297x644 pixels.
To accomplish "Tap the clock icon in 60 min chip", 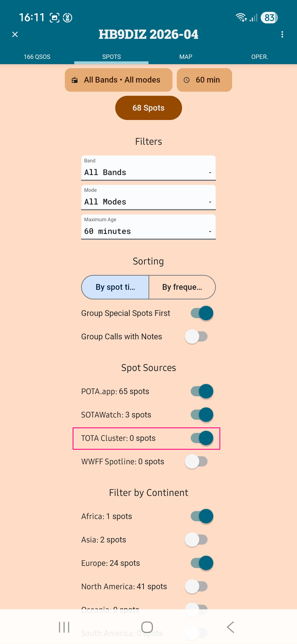I will click(x=187, y=80).
